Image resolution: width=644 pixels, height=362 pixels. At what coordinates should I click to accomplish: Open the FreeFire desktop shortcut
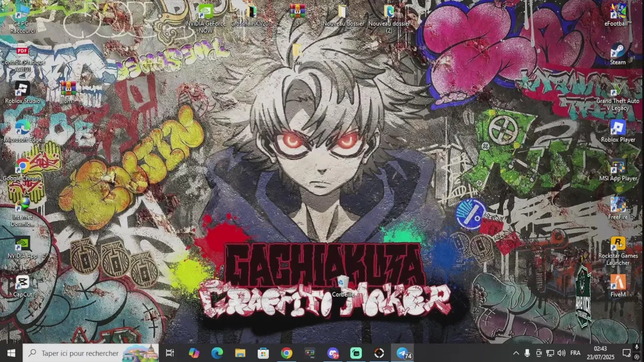coord(618,209)
